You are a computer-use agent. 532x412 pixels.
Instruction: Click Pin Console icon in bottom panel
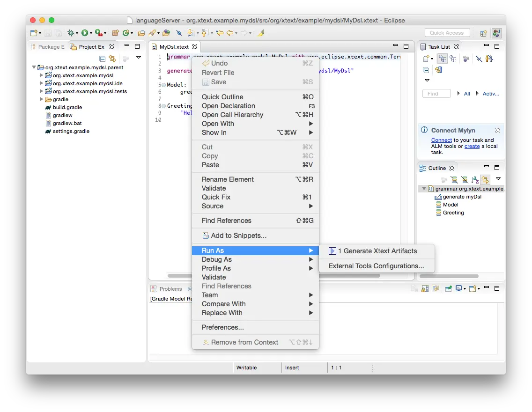pyautogui.click(x=449, y=288)
